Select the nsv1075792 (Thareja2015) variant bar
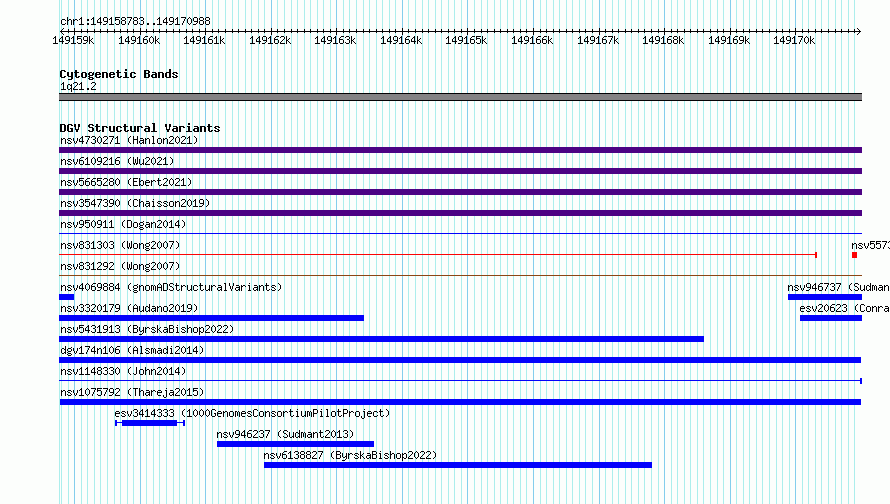Viewport: 890px width, 504px height. 460,402
